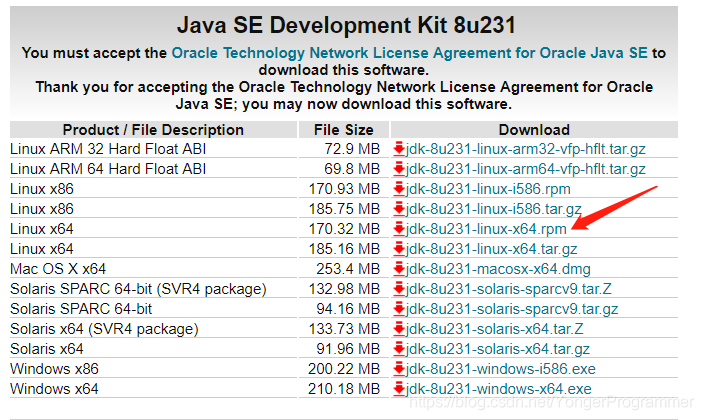Viewport: 704px width, 420px height.
Task: Click download icon beside jdk-8u231-macosx-x64.dmg
Action: tap(399, 269)
